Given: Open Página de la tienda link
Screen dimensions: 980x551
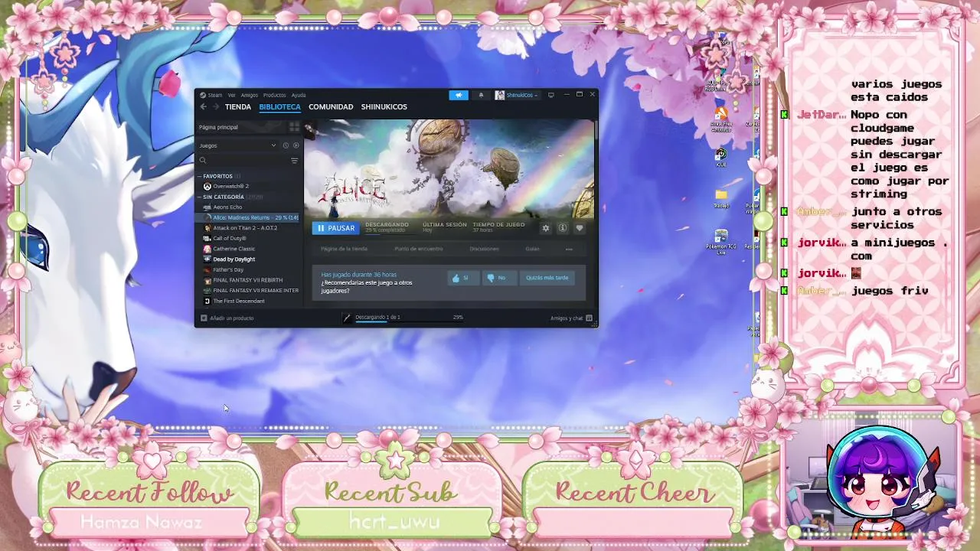Looking at the screenshot, I should [x=344, y=249].
